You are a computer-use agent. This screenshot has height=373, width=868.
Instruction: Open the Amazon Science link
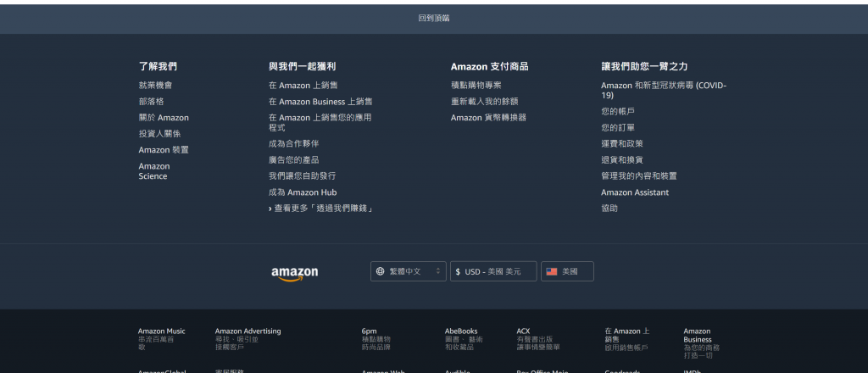[154, 171]
